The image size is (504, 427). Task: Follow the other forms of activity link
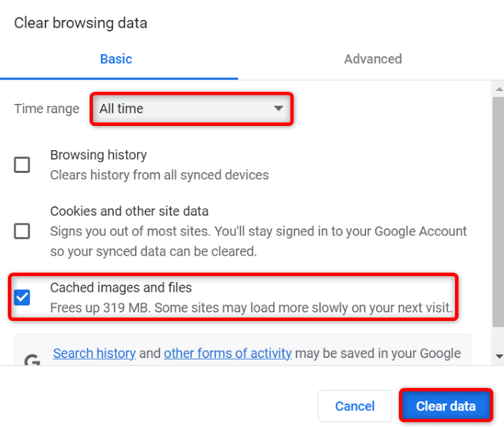click(227, 353)
